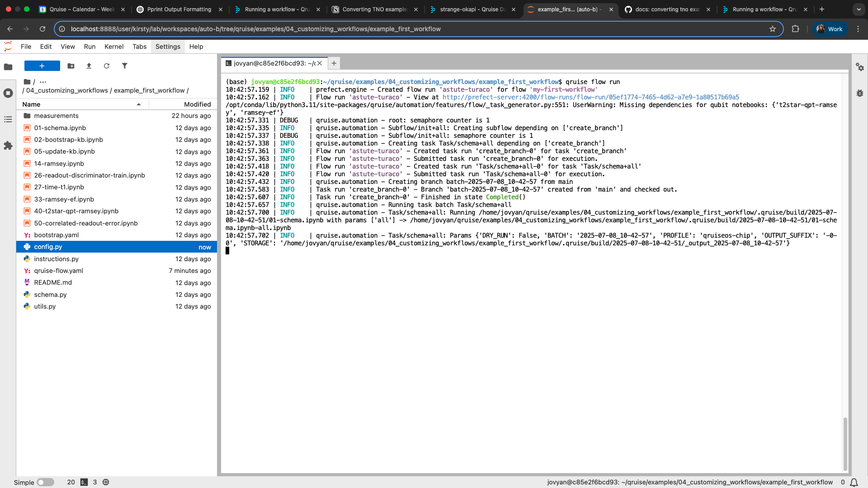
Task: Open the Extension Manager puzzle icon
Action: coord(8,145)
